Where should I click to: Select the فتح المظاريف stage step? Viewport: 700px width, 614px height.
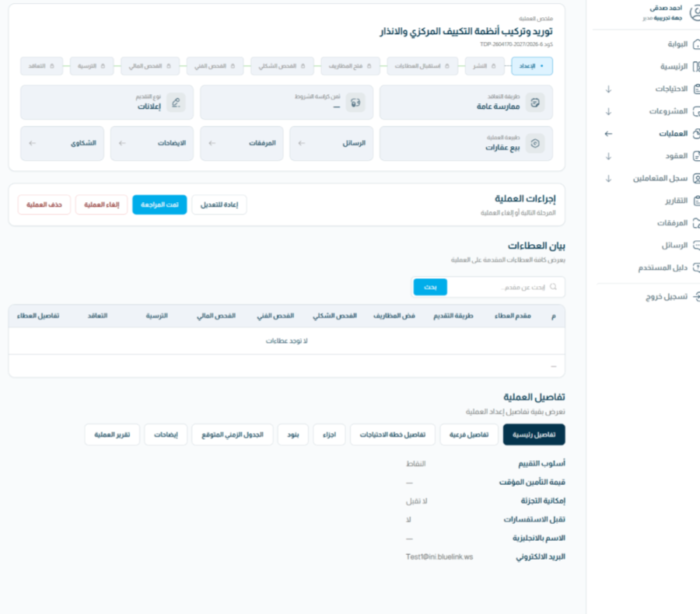pyautogui.click(x=351, y=66)
